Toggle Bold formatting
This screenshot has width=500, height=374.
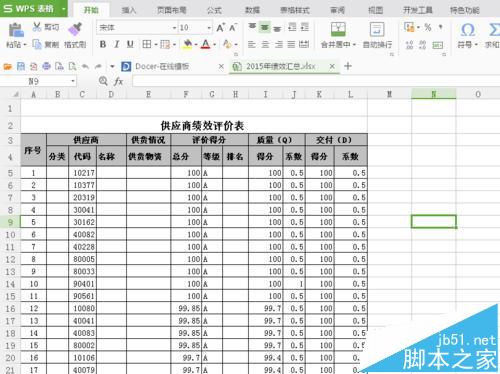click(x=103, y=44)
